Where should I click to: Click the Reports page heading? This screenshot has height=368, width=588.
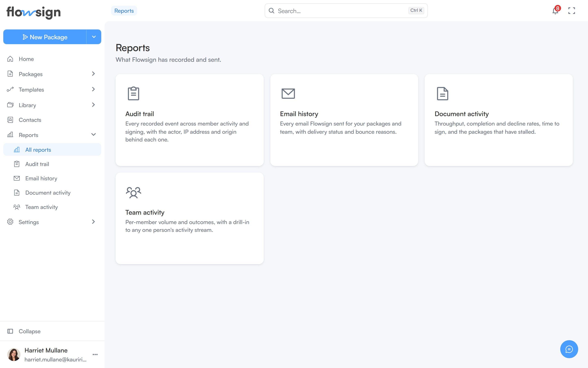133,48
